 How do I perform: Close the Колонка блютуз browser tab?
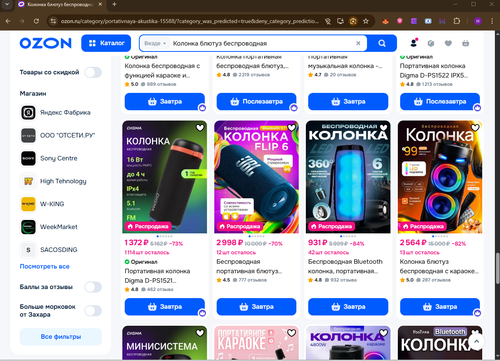[100, 4]
